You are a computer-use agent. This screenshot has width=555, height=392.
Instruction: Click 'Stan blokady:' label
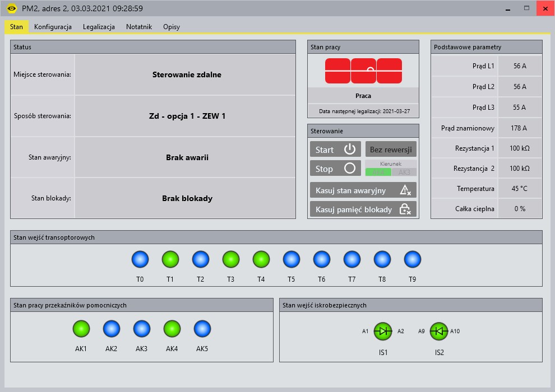point(52,198)
